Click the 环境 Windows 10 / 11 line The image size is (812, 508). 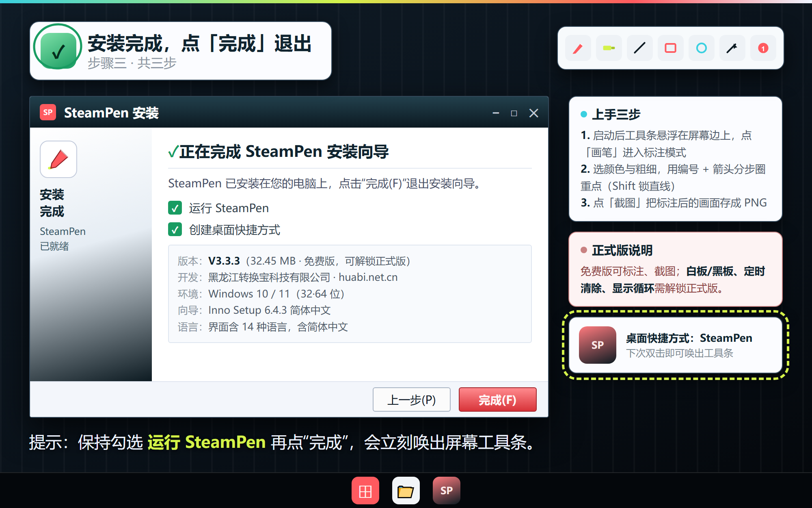(x=261, y=294)
